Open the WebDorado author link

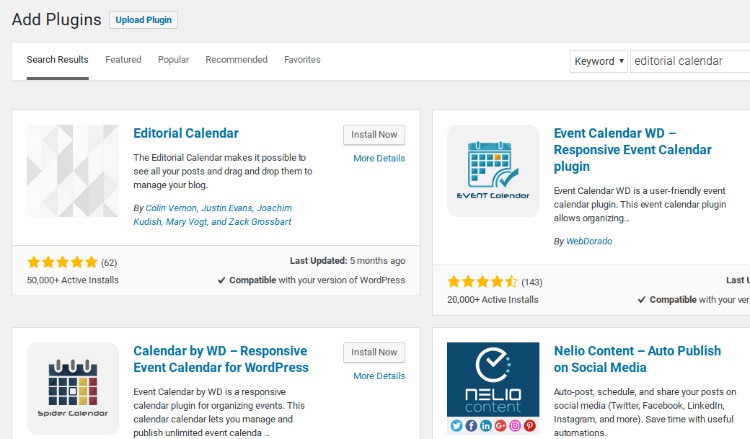(x=589, y=241)
